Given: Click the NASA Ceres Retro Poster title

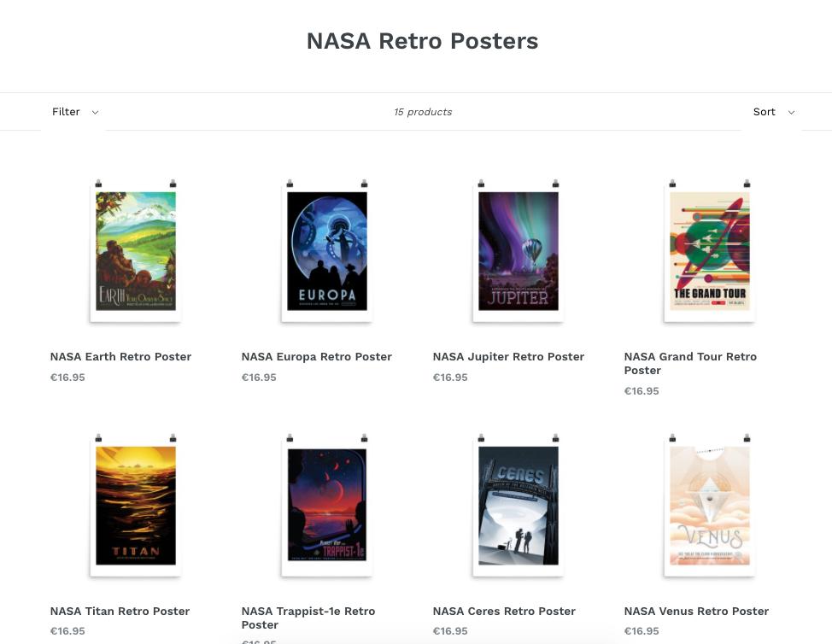Looking at the screenshot, I should 504,611.
